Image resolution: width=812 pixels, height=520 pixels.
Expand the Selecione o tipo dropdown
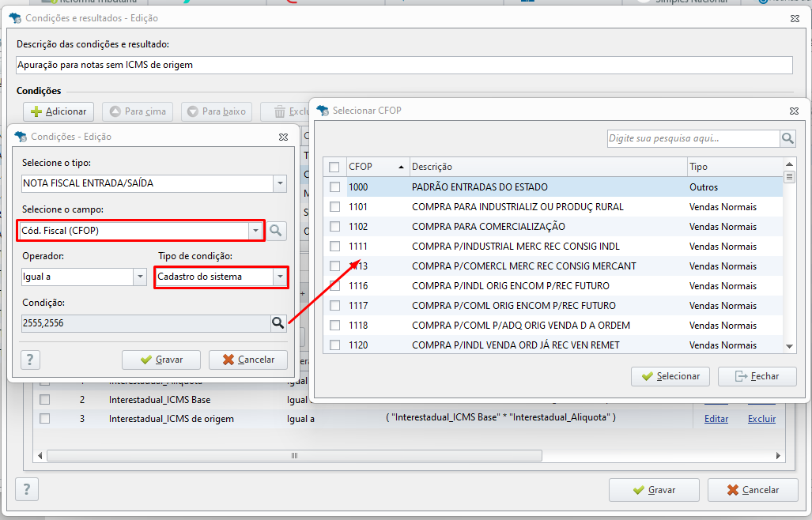(280, 183)
